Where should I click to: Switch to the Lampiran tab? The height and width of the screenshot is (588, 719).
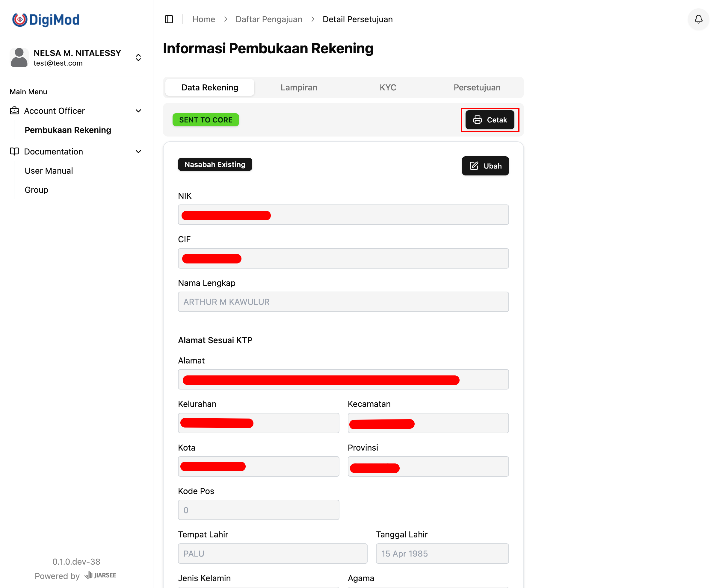pos(299,87)
